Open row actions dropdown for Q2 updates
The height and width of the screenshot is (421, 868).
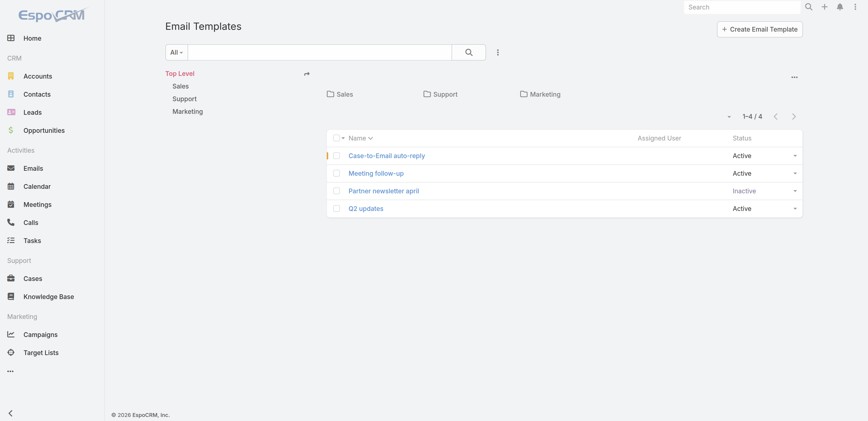(x=795, y=209)
